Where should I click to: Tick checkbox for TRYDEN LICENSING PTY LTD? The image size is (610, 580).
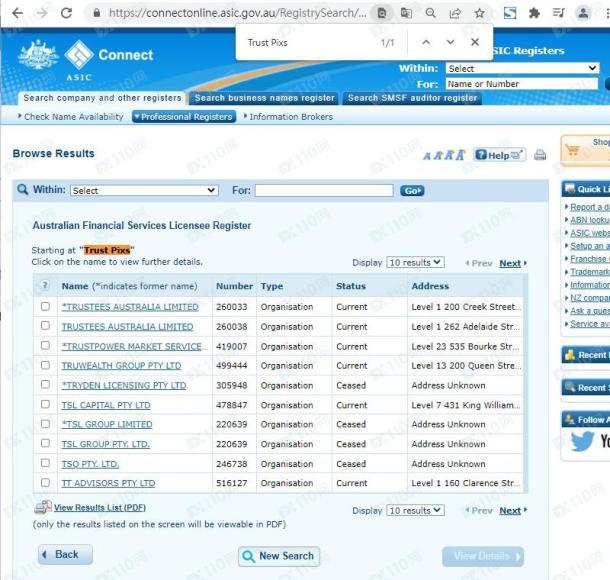(45, 385)
